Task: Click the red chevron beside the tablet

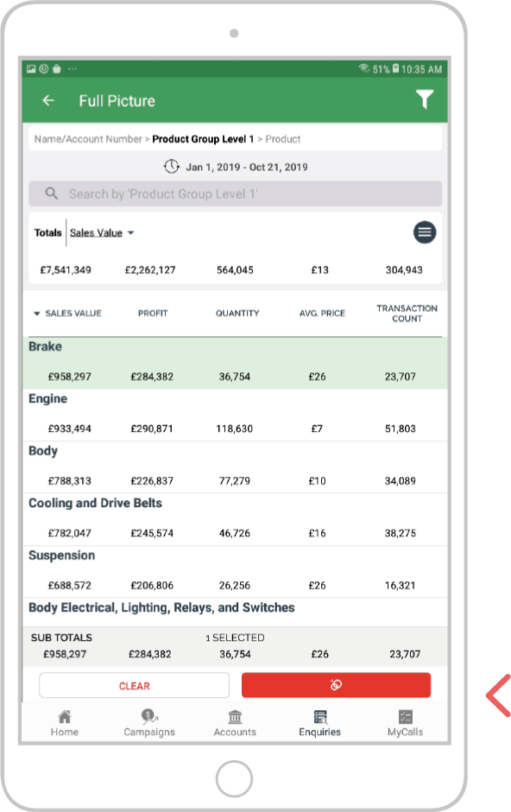Action: coord(498,695)
